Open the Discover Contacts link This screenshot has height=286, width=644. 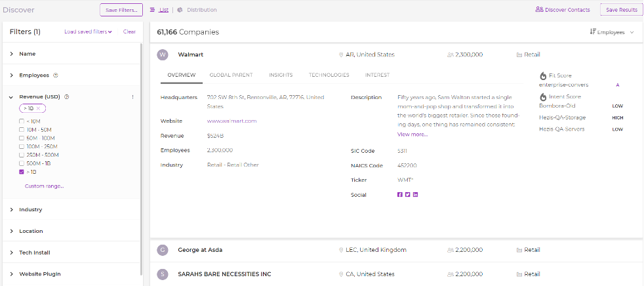point(563,9)
